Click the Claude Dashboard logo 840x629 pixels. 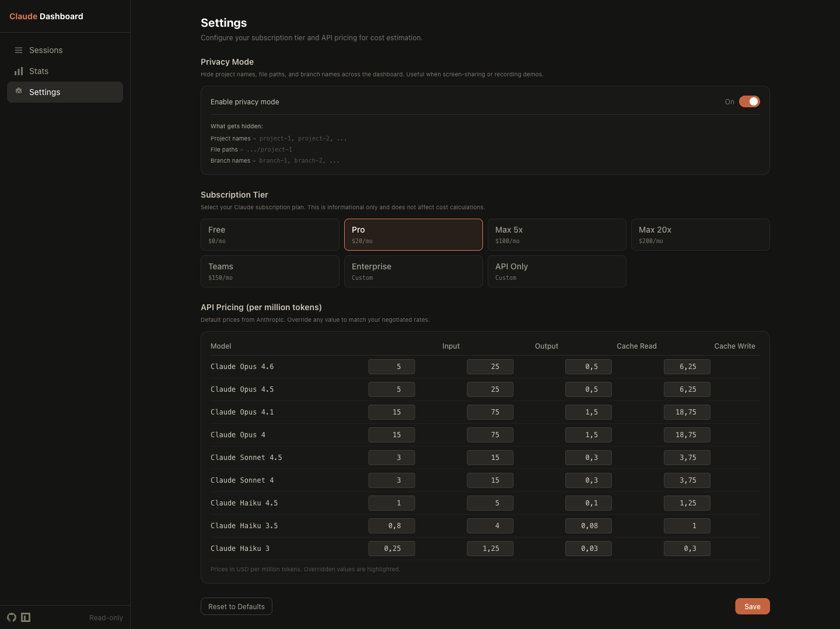coord(45,16)
